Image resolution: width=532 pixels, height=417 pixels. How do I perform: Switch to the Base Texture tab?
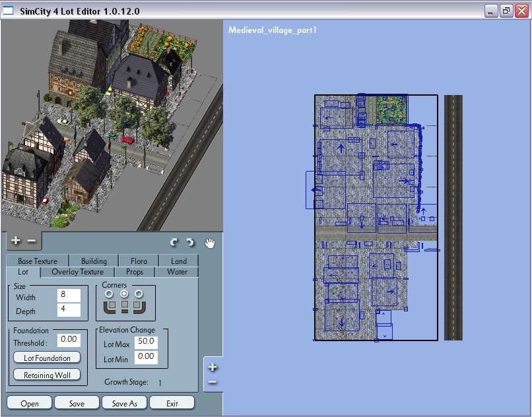38,261
